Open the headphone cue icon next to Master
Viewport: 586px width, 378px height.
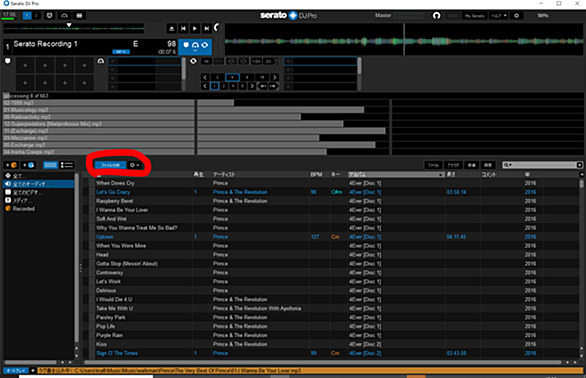point(436,16)
